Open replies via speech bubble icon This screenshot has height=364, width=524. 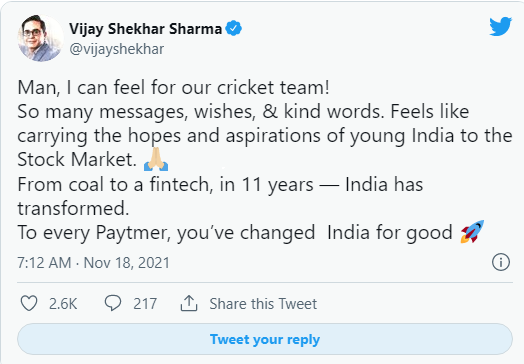(113, 303)
